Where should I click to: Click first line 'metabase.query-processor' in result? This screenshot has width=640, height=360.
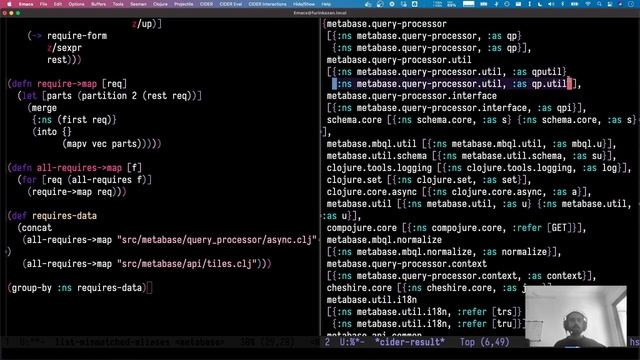pos(387,24)
